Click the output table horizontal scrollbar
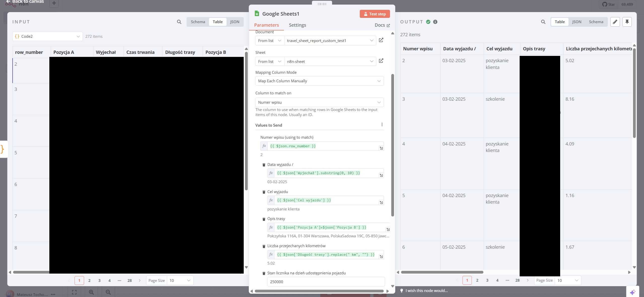The width and height of the screenshot is (644, 297). 442,272
